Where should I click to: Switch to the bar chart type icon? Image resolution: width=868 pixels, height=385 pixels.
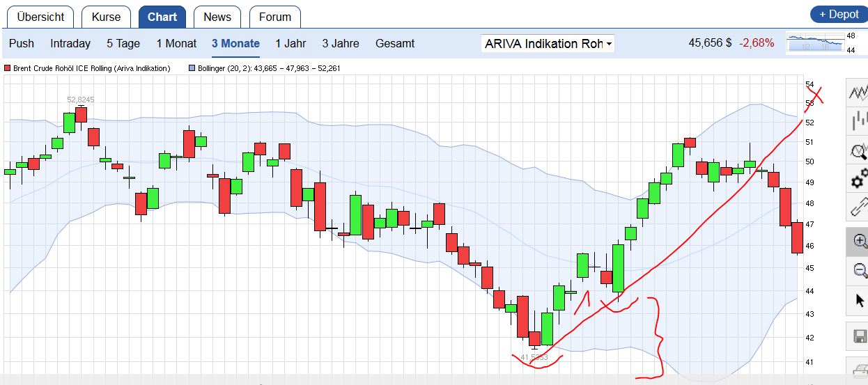(858, 121)
